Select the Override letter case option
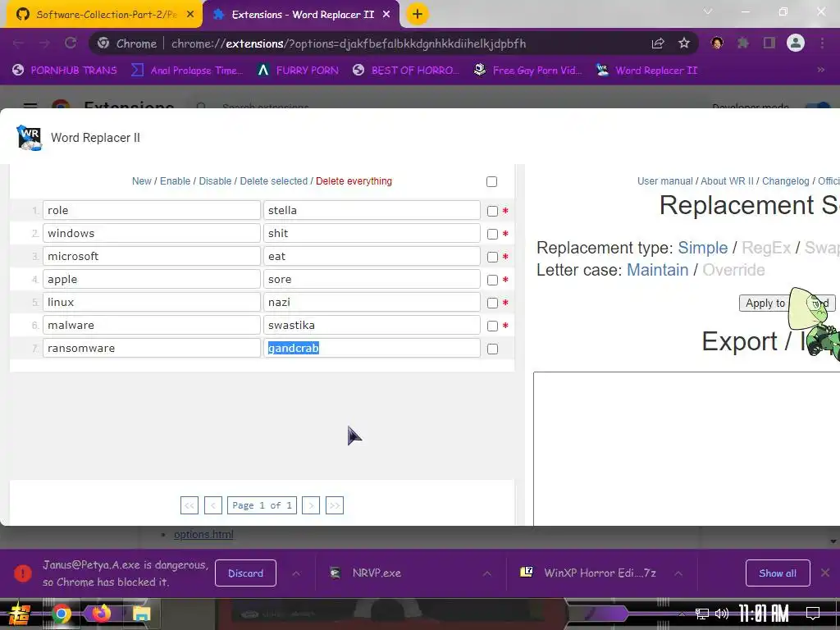Image resolution: width=840 pixels, height=630 pixels. point(733,269)
